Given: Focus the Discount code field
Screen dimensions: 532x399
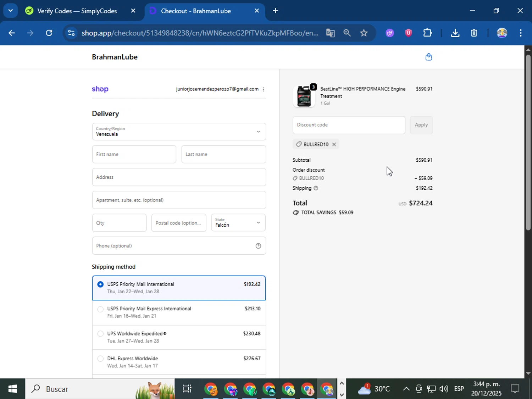Looking at the screenshot, I should pos(349,125).
